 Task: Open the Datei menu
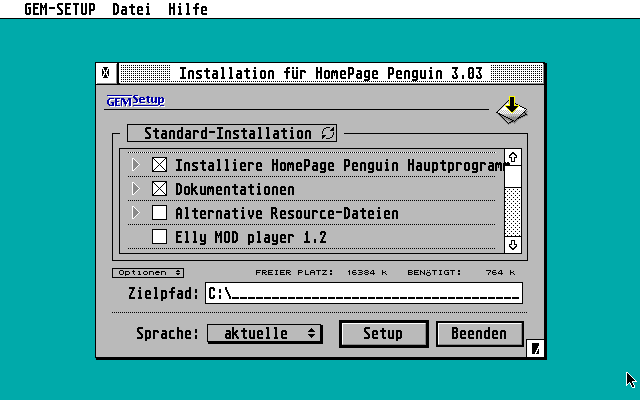pyautogui.click(x=131, y=9)
